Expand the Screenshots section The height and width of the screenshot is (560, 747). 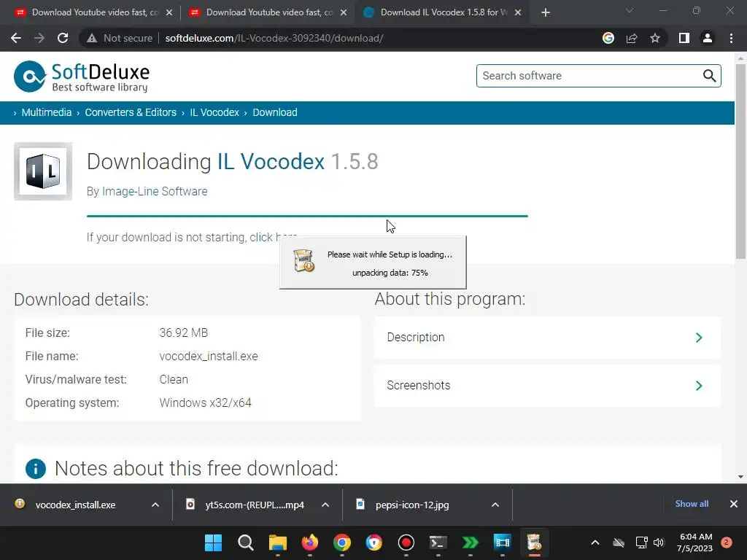click(x=547, y=386)
